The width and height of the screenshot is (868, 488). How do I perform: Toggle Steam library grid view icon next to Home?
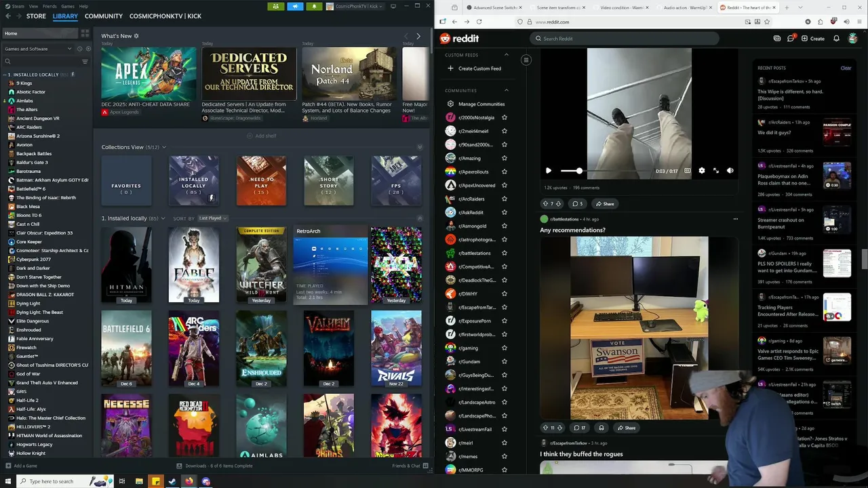pos(85,33)
